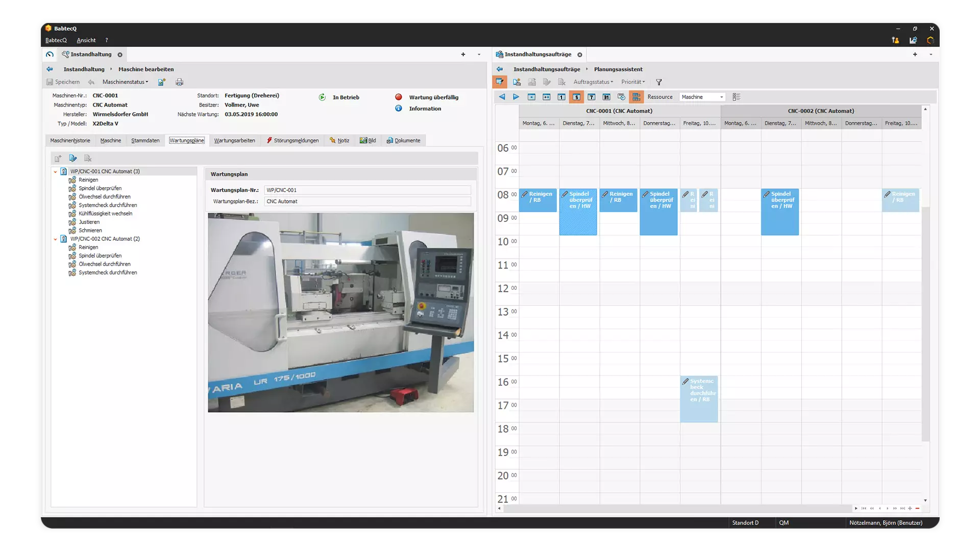Click the list view icon right of Maschine
The height and width of the screenshot is (551, 980).
point(736,96)
